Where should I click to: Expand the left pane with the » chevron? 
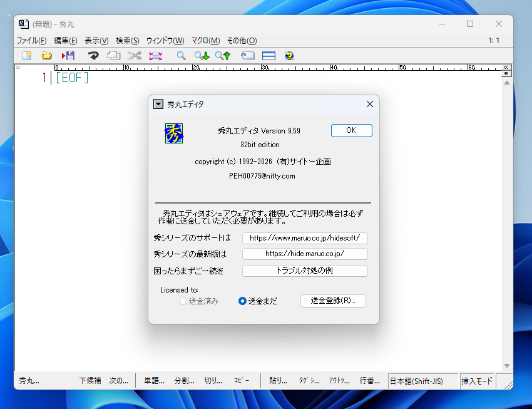point(18,67)
